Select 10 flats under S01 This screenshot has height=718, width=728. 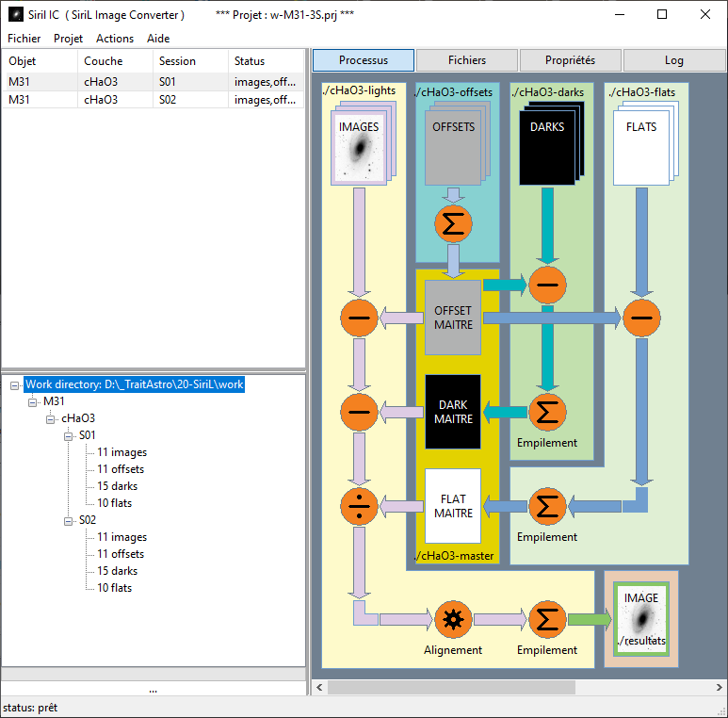(x=115, y=503)
